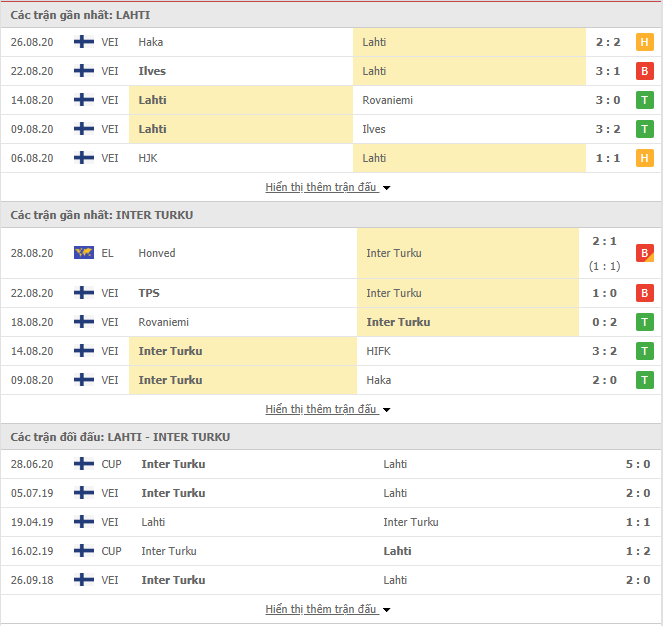Click the Finland flag in the 06.08.20 HJK row
This screenshot has height=626, width=663.
click(84, 158)
